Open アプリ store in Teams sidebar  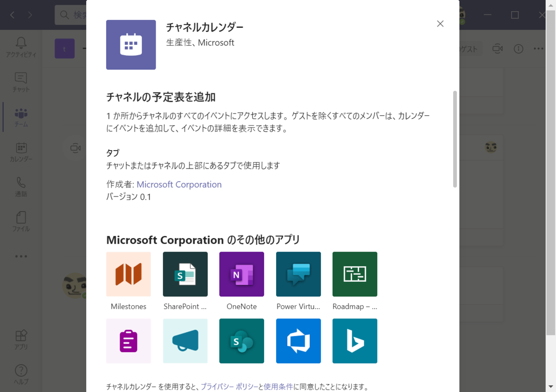[x=21, y=340]
